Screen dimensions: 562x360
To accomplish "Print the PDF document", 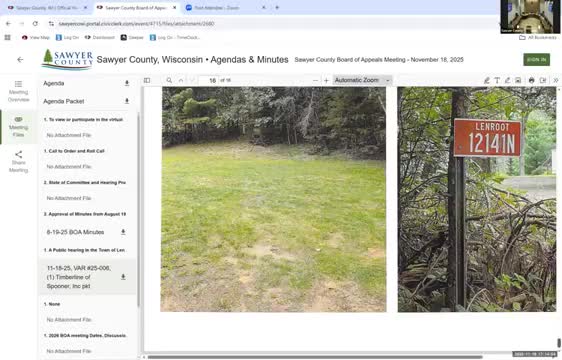I will tap(532, 80).
